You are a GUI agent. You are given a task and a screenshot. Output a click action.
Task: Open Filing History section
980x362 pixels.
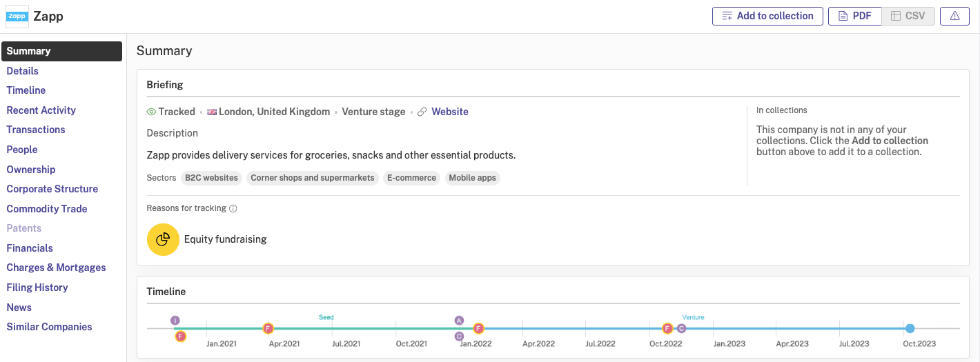37,288
